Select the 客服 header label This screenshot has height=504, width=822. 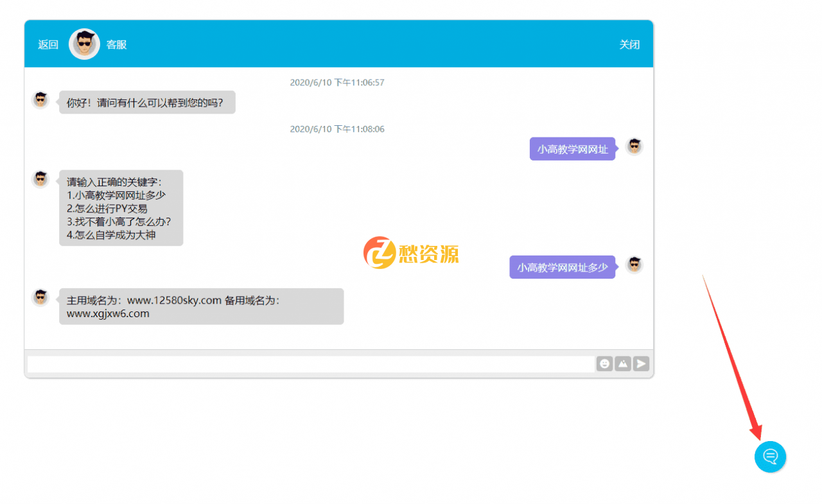coord(116,44)
